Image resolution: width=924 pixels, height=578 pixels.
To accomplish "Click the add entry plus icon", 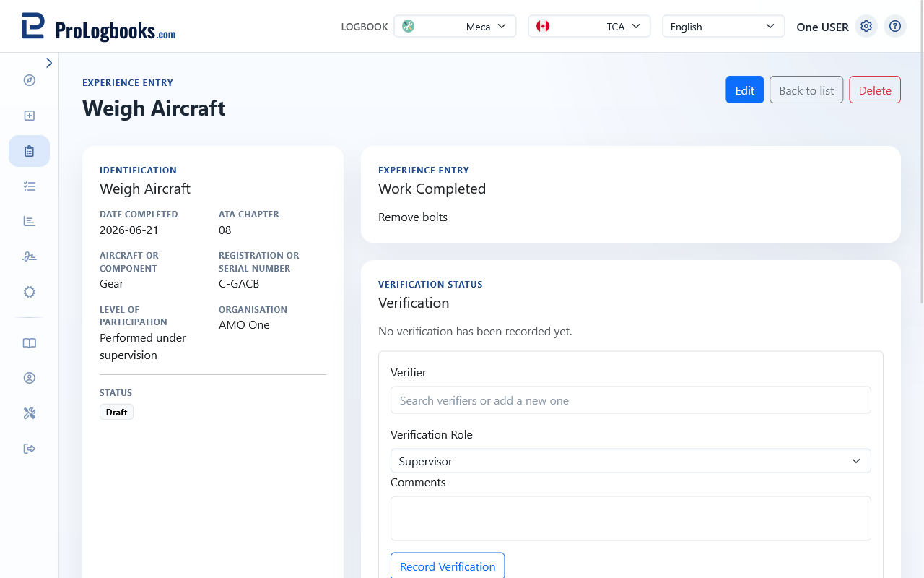I will pyautogui.click(x=30, y=116).
